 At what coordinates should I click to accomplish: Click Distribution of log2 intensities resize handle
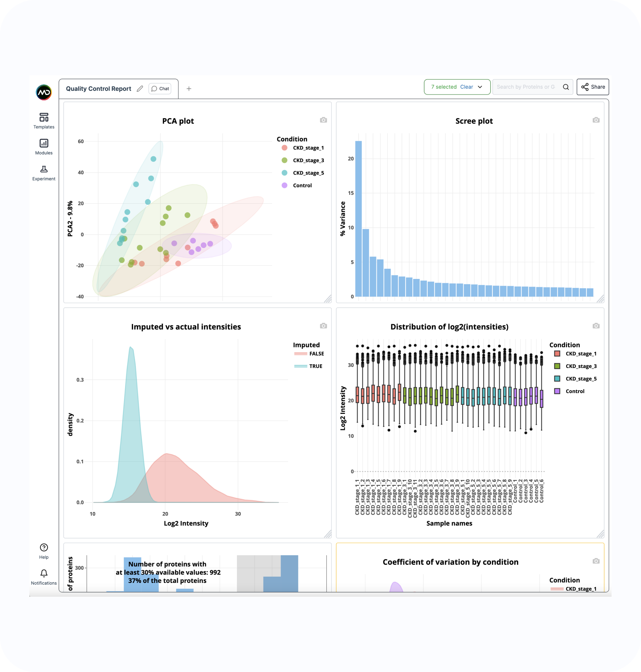coord(600,534)
